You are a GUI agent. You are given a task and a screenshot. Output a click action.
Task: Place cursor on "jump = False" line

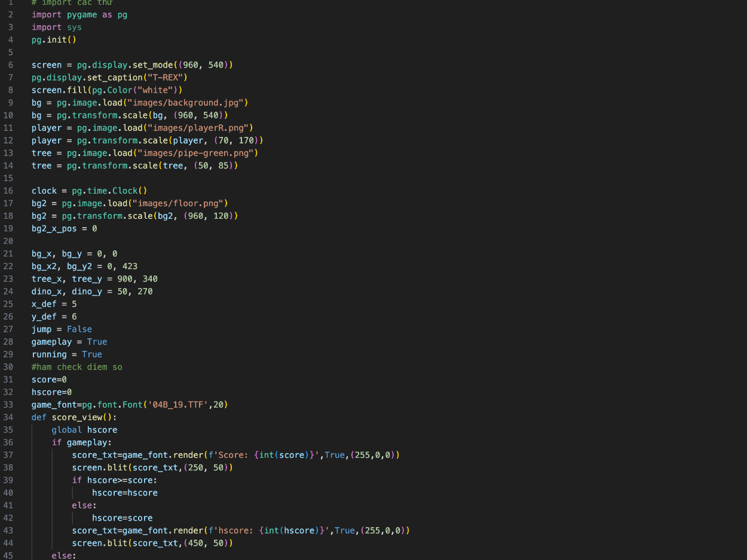tap(62, 329)
